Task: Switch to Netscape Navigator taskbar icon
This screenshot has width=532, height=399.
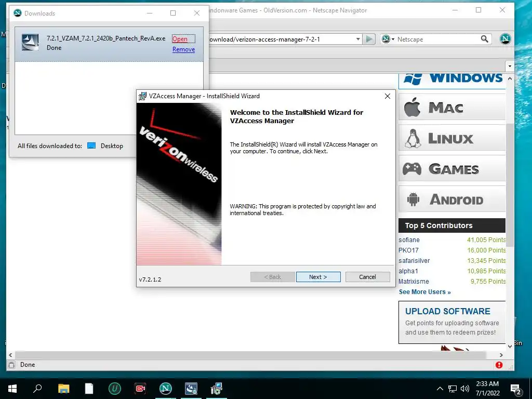Action: pyautogui.click(x=166, y=389)
